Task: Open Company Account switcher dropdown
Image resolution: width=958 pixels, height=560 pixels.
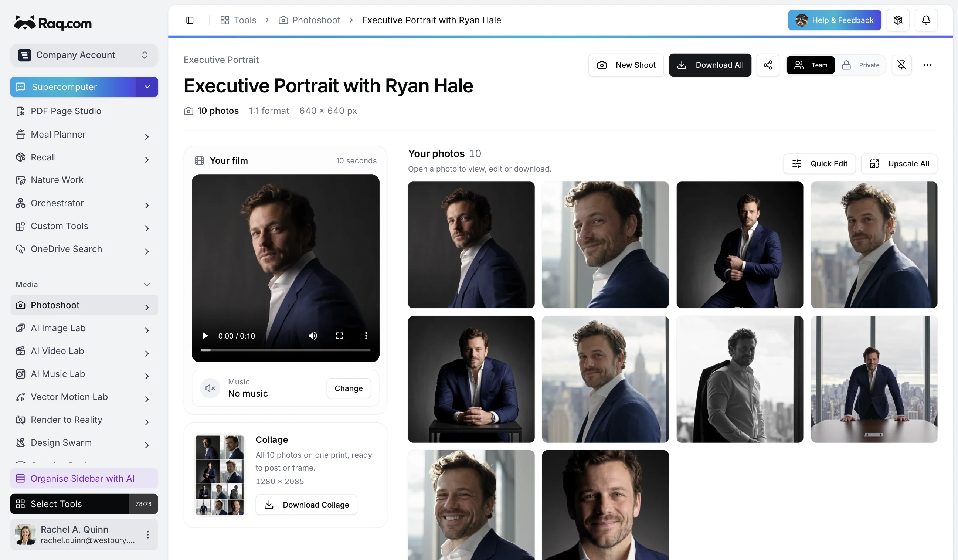Action: (x=84, y=55)
